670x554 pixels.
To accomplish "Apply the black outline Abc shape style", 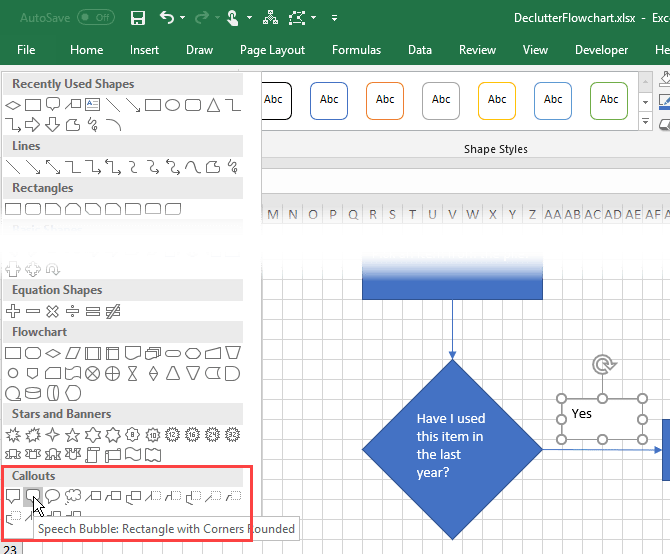I will 273,100.
